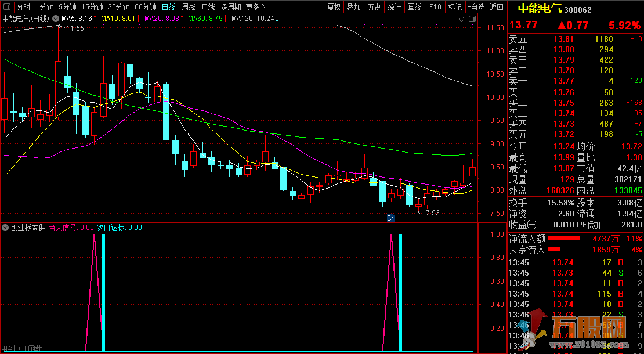Open the 多周期 multi-period view
The image size is (644, 354).
[x=230, y=7]
